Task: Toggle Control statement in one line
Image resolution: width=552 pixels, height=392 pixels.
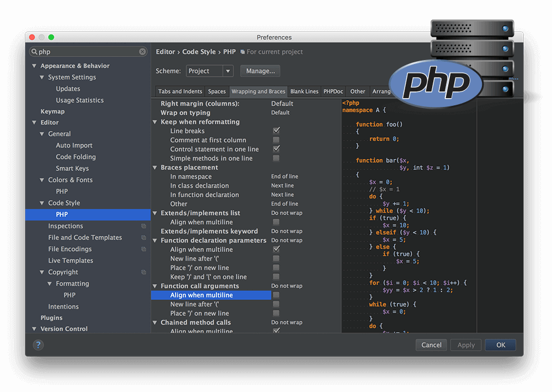Action: [x=277, y=149]
